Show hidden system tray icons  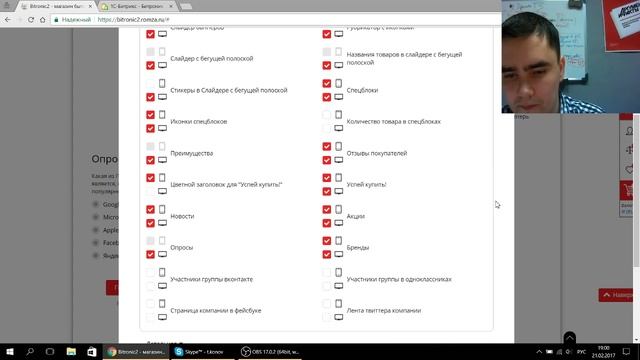tap(539, 351)
